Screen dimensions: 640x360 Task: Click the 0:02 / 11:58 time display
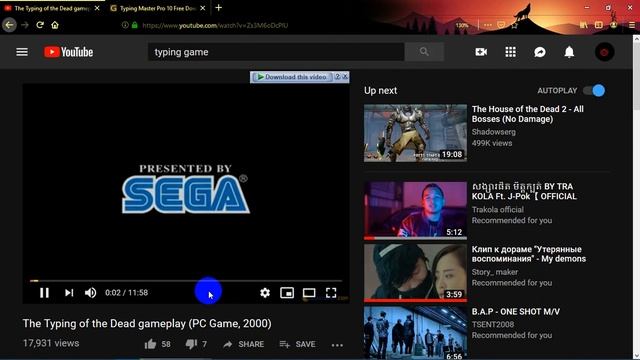pyautogui.click(x=127, y=293)
